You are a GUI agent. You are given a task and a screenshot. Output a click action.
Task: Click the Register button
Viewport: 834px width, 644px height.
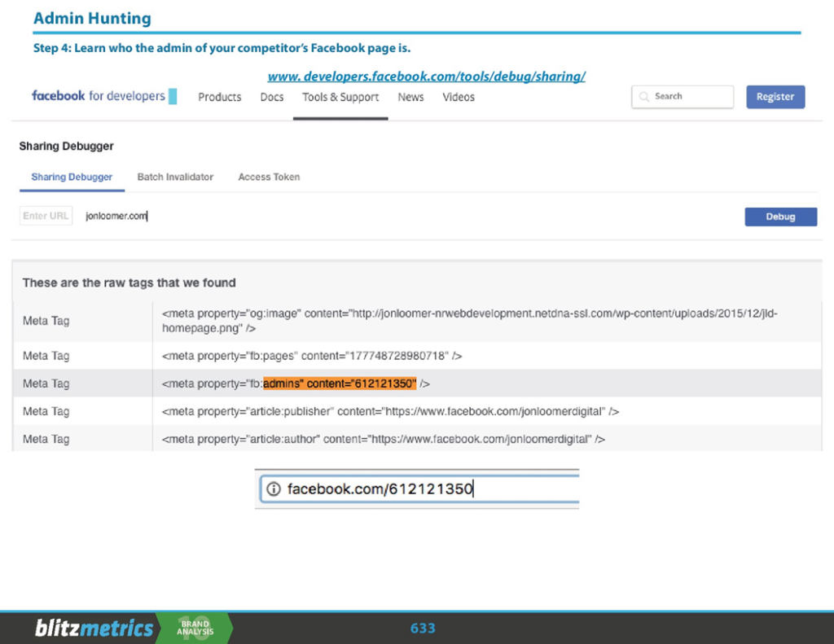[775, 97]
